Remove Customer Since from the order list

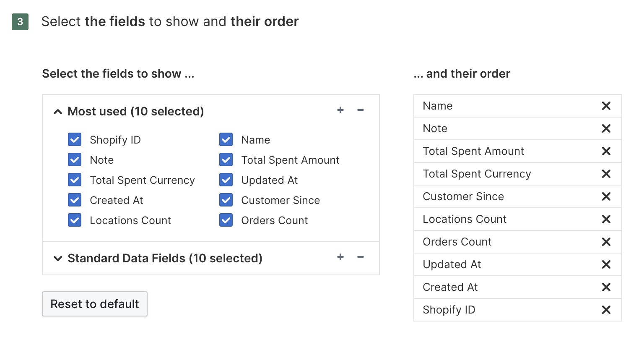coord(606,196)
